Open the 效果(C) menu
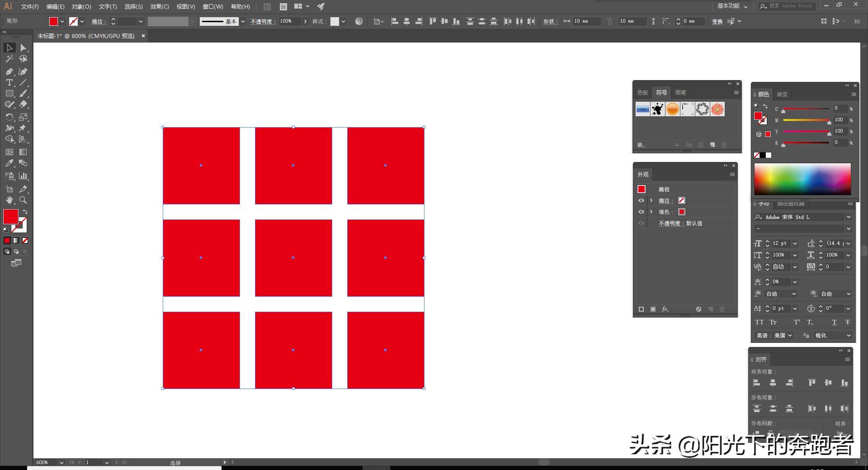Screen dimensions: 868x470 click(159, 6)
